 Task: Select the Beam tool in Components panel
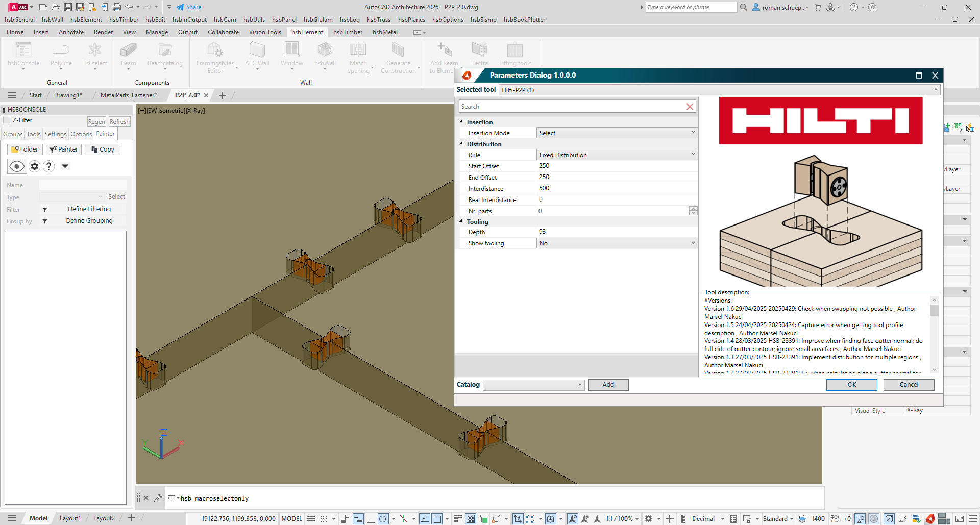point(129,54)
